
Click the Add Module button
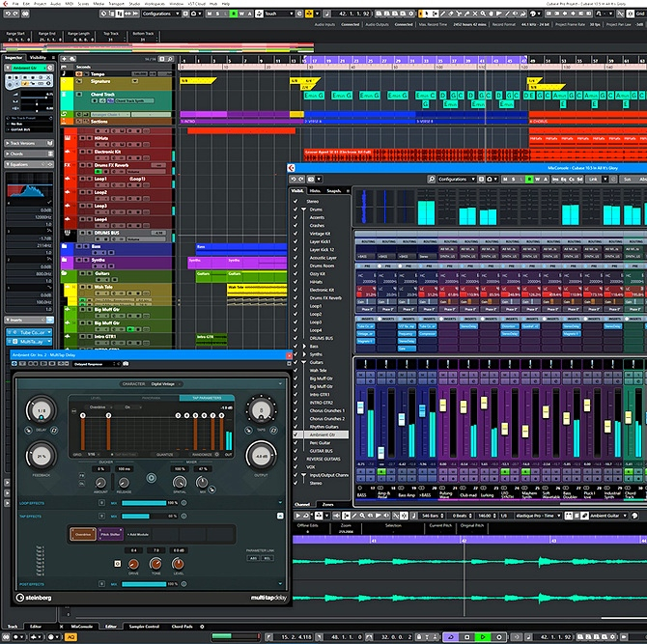[x=138, y=534]
